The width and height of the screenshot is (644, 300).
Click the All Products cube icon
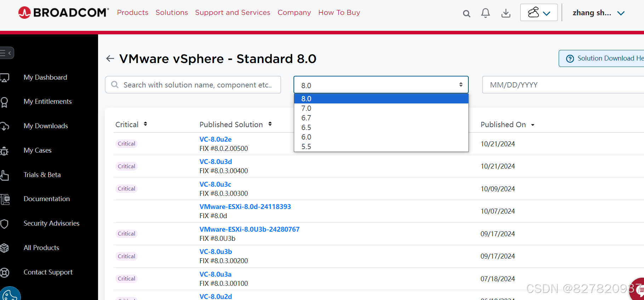pos(4,248)
